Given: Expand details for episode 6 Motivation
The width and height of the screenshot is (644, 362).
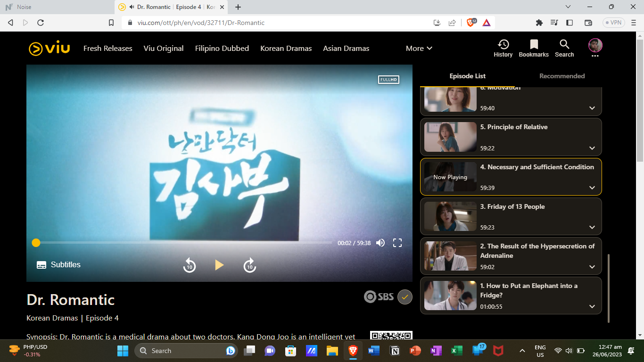Looking at the screenshot, I should [592, 108].
